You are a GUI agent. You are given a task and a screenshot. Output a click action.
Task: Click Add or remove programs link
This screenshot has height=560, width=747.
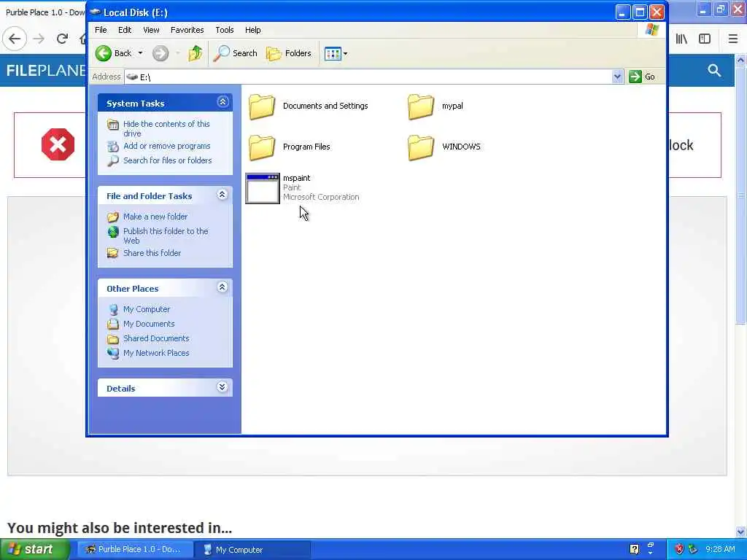(x=167, y=146)
